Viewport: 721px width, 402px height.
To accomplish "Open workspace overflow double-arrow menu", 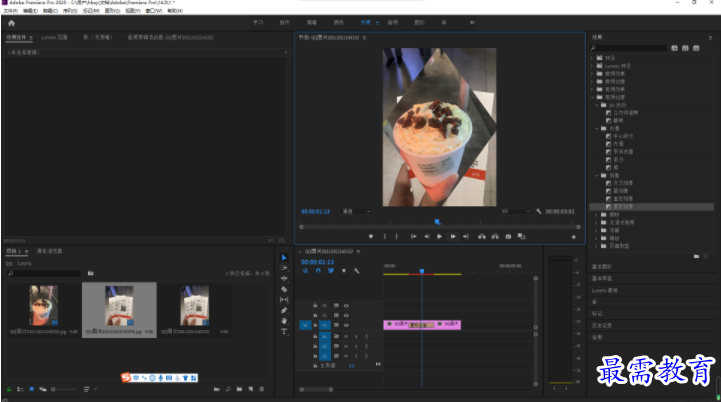I will pos(472,23).
